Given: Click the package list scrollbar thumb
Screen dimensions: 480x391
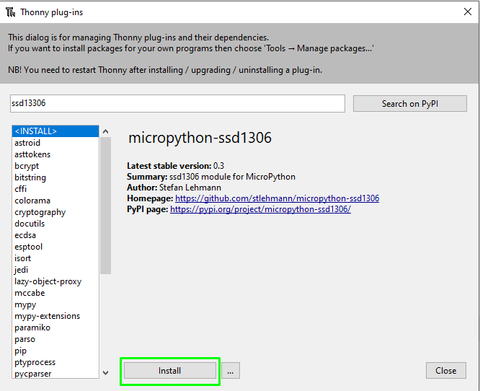Looking at the screenshot, I should coord(106,205).
